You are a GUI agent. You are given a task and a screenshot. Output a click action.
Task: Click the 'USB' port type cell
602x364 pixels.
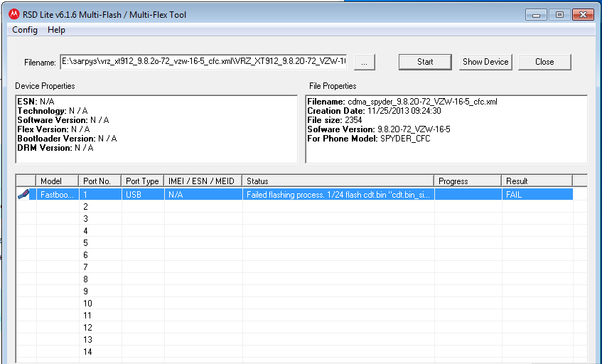click(x=143, y=195)
